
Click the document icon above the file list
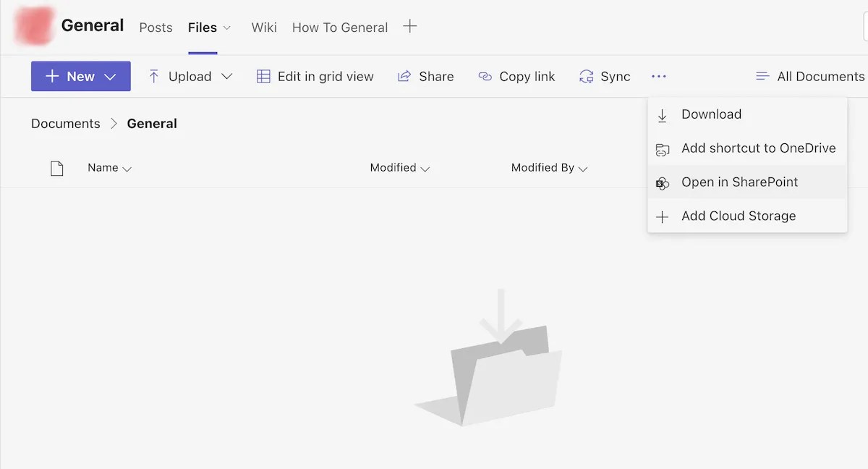point(57,167)
